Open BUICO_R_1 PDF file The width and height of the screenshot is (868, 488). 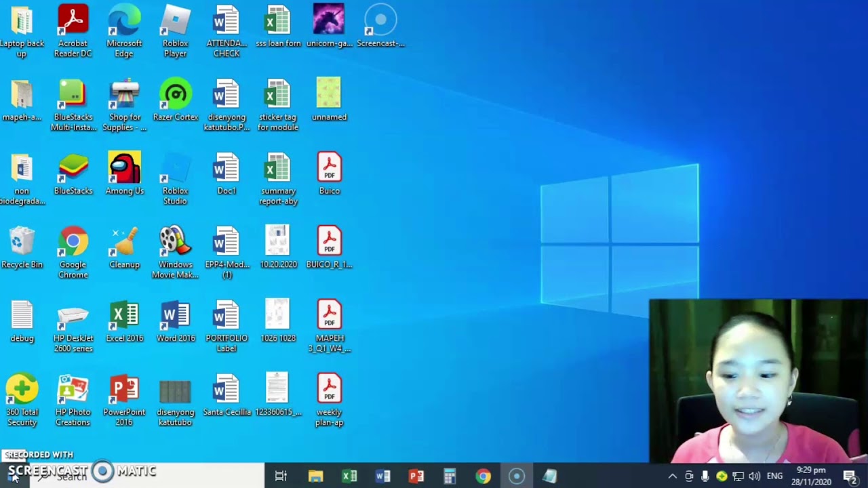pos(329,249)
